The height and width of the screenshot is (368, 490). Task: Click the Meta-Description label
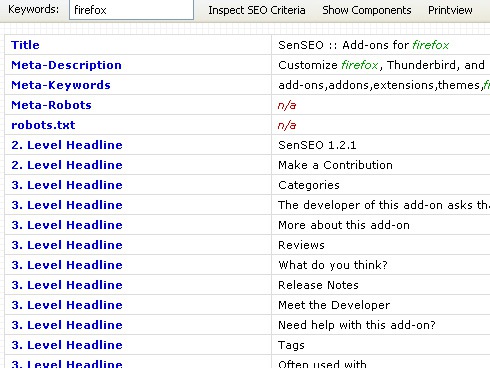[x=66, y=65]
